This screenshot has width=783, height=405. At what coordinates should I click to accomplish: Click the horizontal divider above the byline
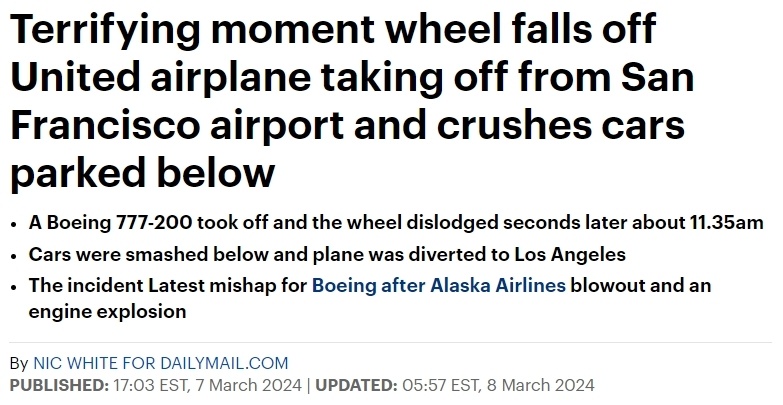click(x=391, y=343)
